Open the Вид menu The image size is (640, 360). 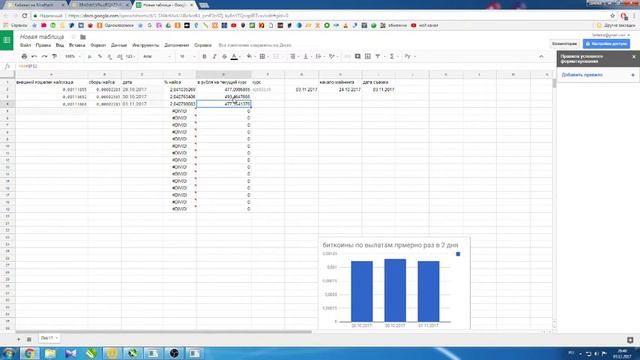(x=60, y=45)
